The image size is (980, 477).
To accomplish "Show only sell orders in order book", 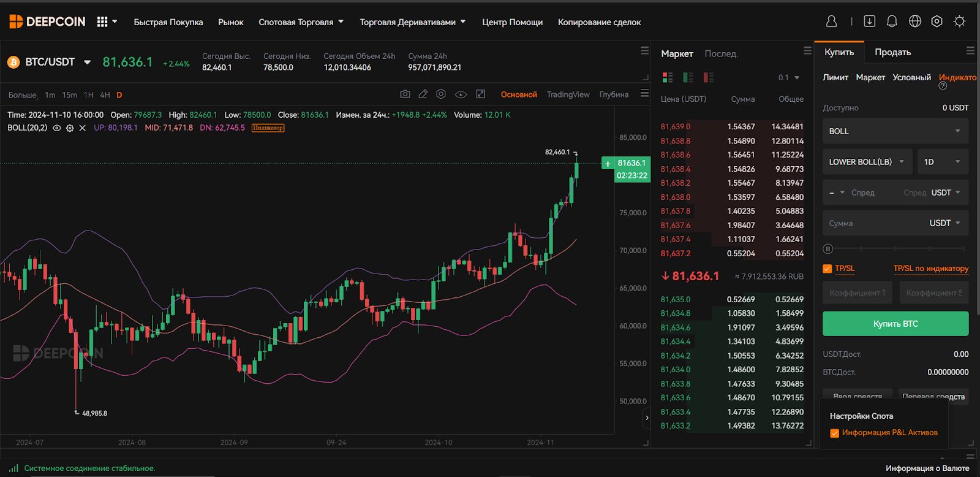I will 709,77.
